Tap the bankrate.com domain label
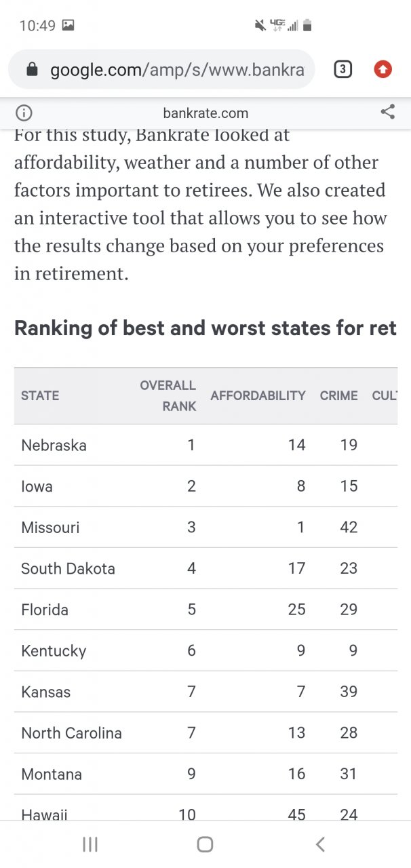This screenshot has width=411, height=868. click(206, 113)
